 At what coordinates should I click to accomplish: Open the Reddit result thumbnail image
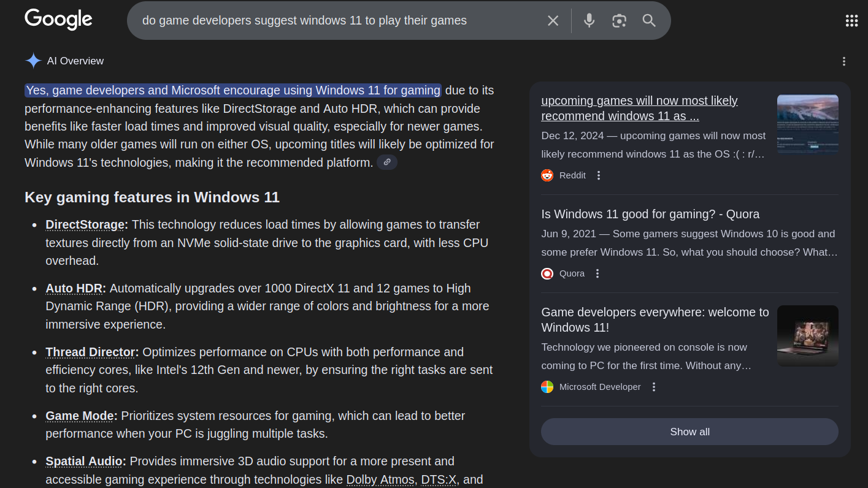(808, 124)
